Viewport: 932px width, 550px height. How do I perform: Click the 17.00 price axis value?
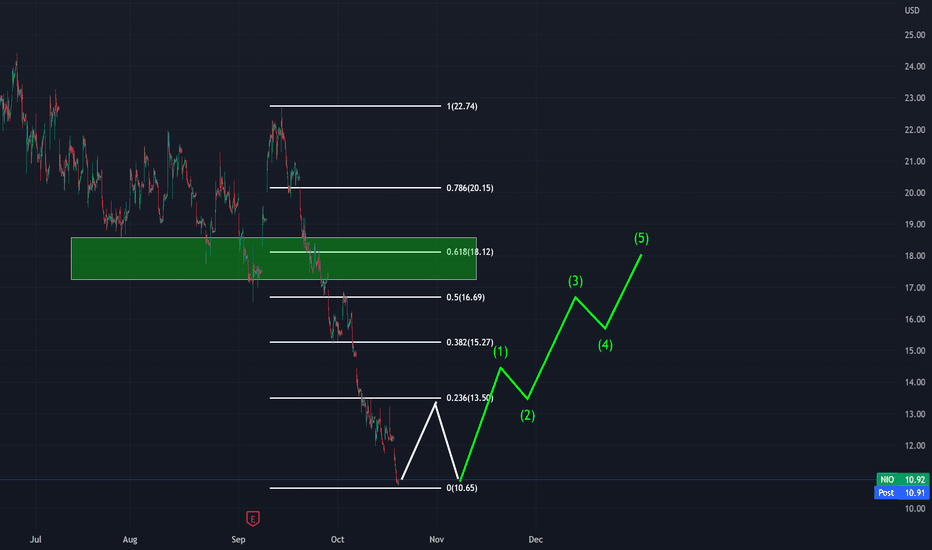(x=915, y=288)
